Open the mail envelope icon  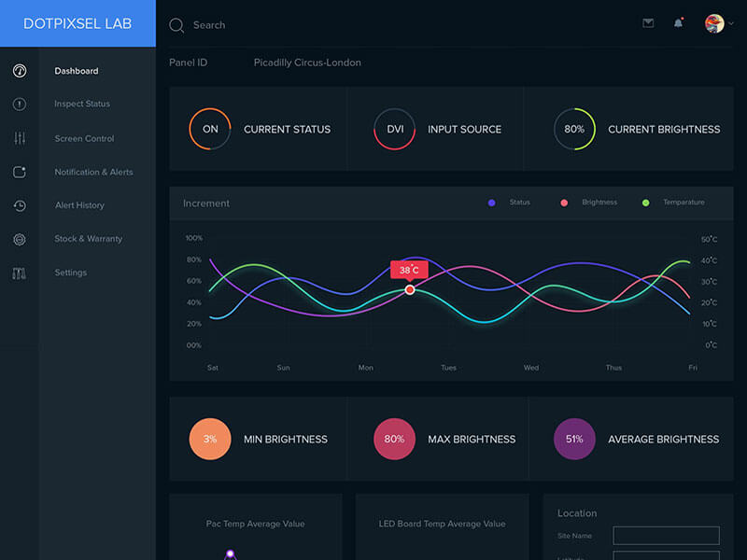click(648, 23)
